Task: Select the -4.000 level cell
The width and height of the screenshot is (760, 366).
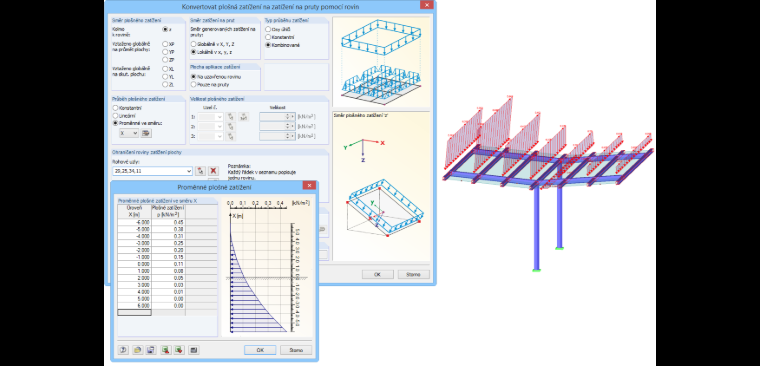Action: point(134,236)
